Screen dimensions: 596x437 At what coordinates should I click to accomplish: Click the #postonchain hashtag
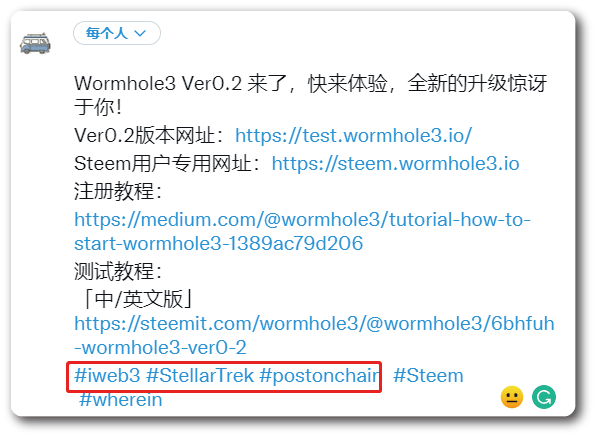[319, 376]
